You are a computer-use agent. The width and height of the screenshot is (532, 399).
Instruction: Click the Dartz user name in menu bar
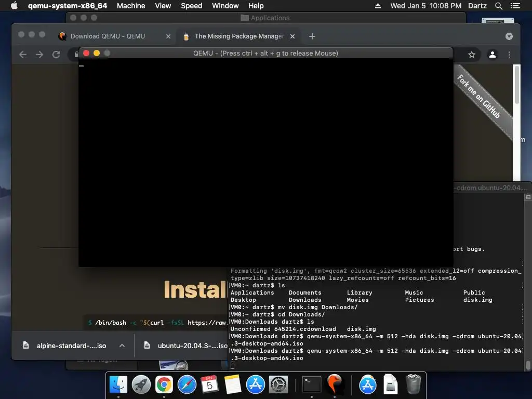477,6
